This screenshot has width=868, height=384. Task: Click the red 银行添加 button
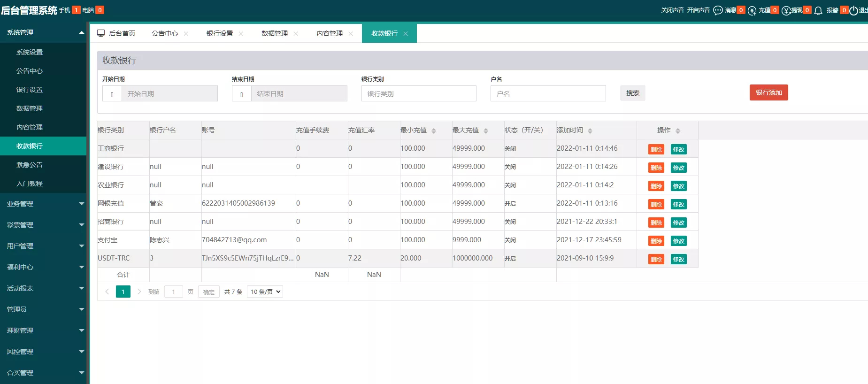pyautogui.click(x=768, y=92)
